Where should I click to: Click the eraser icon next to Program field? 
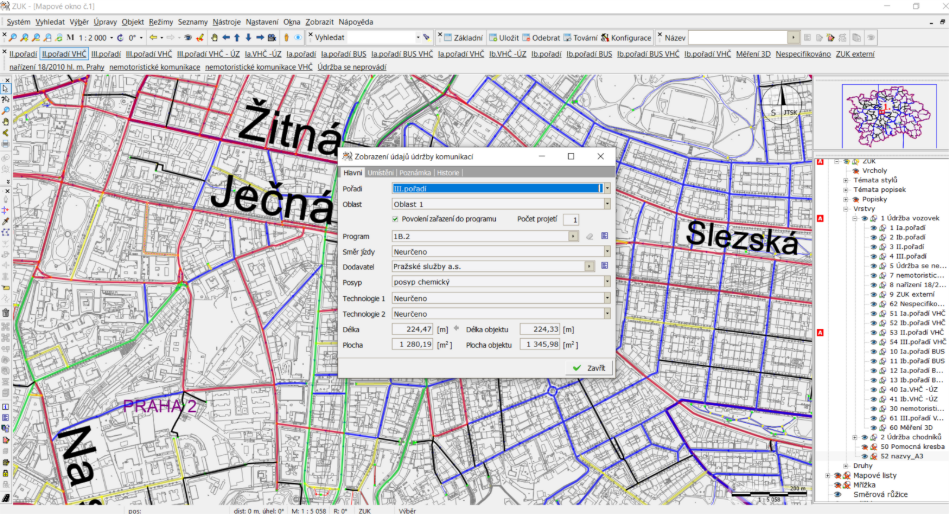[589, 236]
